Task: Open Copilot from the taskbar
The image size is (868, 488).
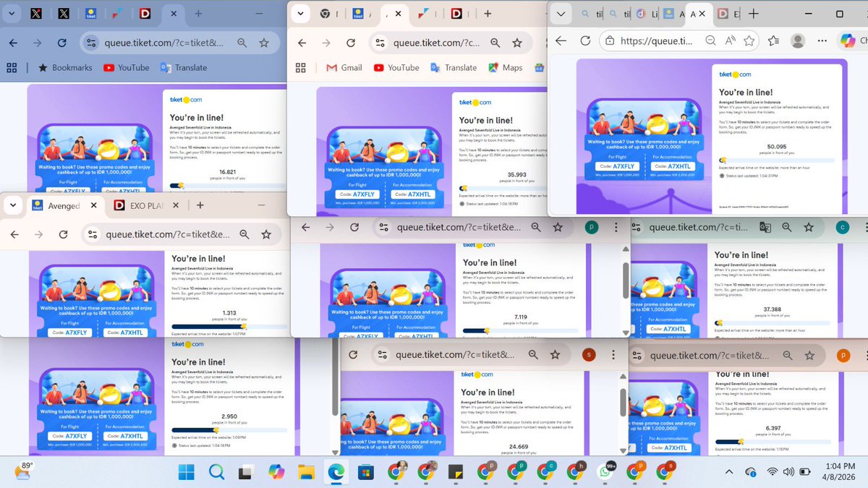Action: 275,473
